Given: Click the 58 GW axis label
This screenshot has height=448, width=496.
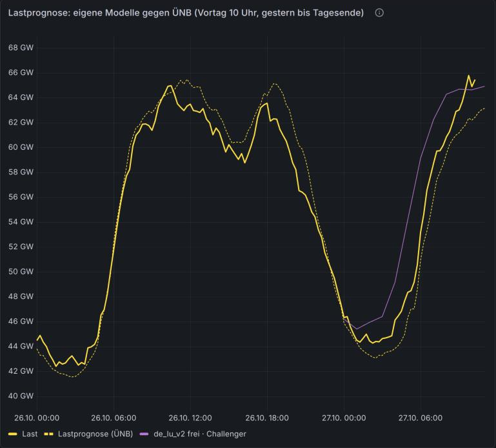Looking at the screenshot, I should pyautogui.click(x=21, y=172).
